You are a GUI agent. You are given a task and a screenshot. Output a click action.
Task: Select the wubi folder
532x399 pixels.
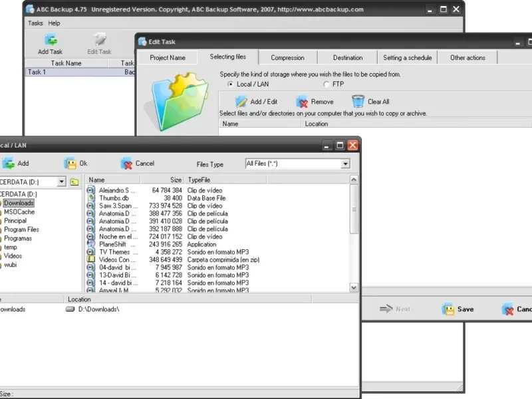click(11, 265)
